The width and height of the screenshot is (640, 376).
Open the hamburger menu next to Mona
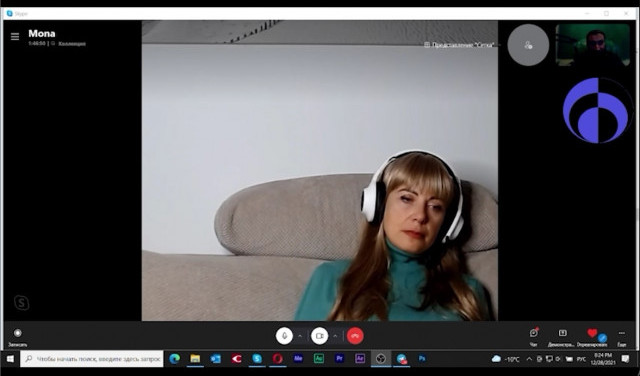15,37
